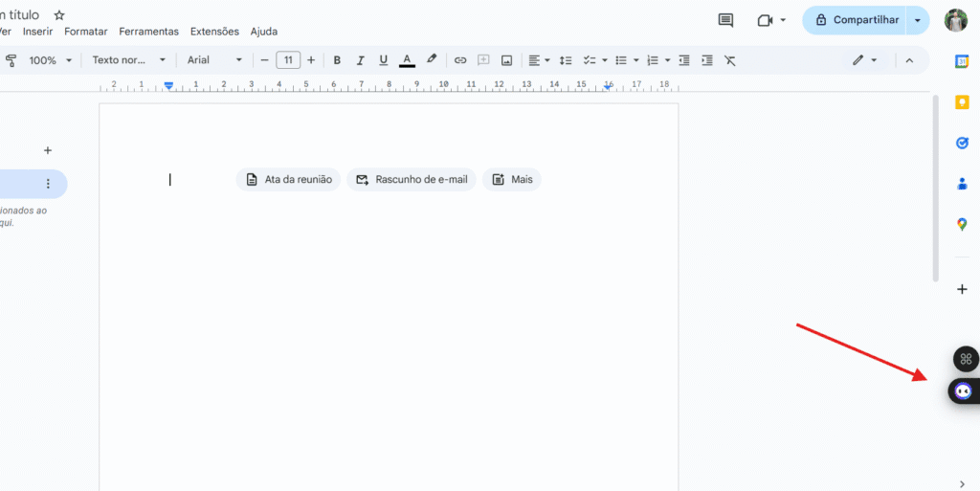Image resolution: width=980 pixels, height=491 pixels.
Task: Open the Arial font dropdown
Action: point(214,60)
